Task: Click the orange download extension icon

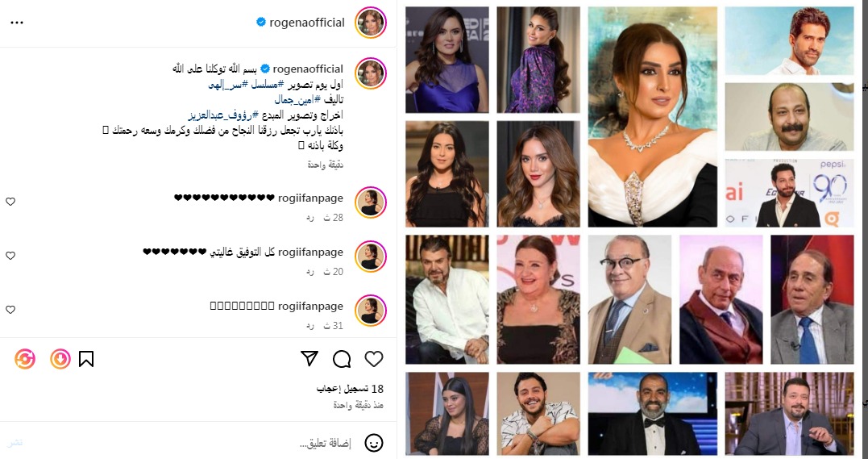Action: (x=60, y=359)
